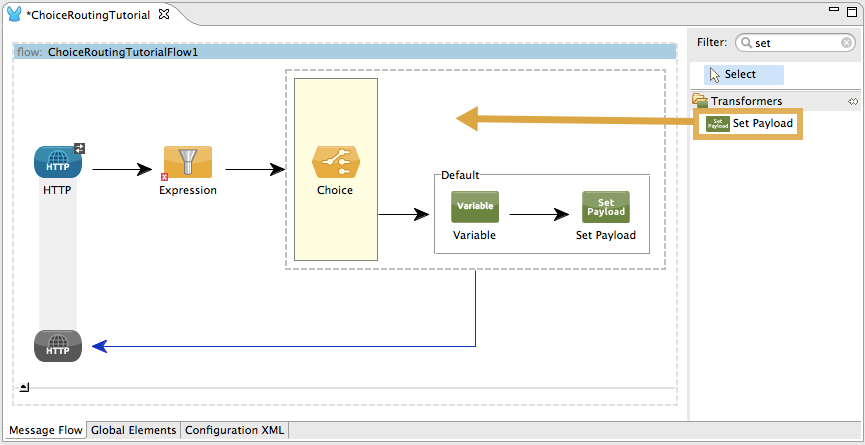865x445 pixels.
Task: Open the Configuration XML tab
Action: pos(235,431)
